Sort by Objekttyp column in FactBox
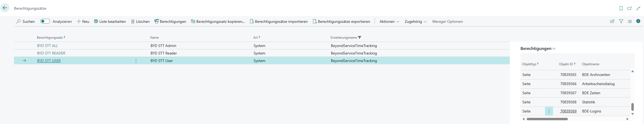The height and width of the screenshot is (124, 644). coord(530,64)
